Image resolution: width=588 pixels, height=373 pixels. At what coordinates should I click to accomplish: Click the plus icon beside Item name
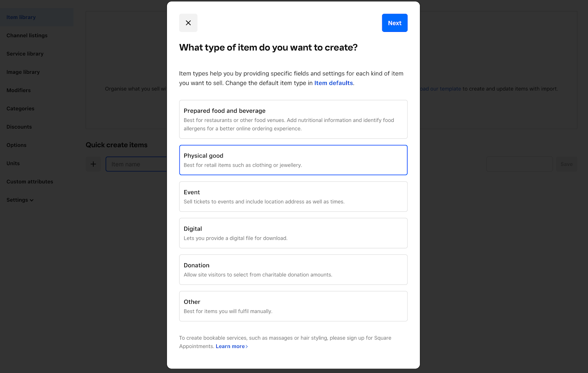[x=93, y=164]
